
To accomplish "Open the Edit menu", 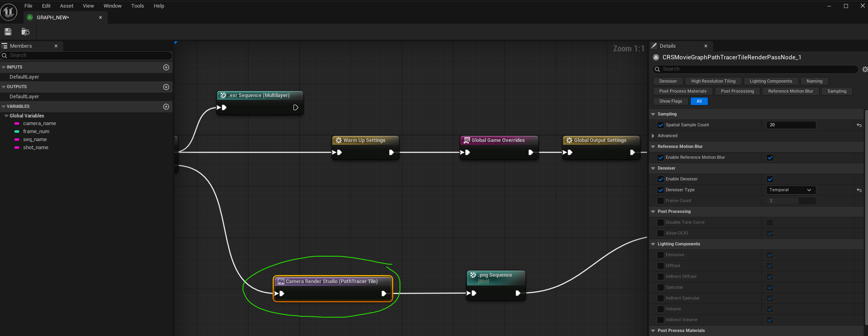I will [x=46, y=6].
